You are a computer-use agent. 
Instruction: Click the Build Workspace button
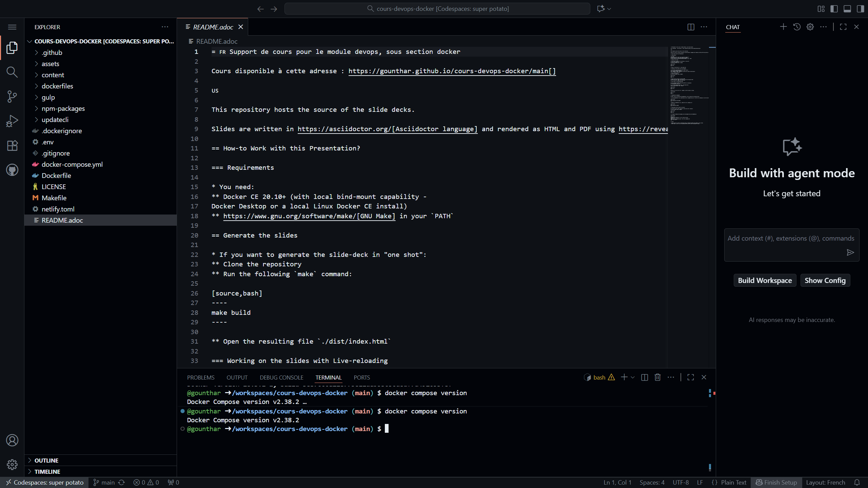(765, 280)
